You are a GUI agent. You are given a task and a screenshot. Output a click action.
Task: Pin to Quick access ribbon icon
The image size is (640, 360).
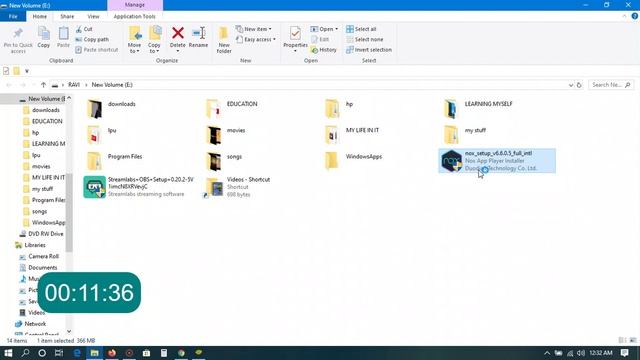18,40
